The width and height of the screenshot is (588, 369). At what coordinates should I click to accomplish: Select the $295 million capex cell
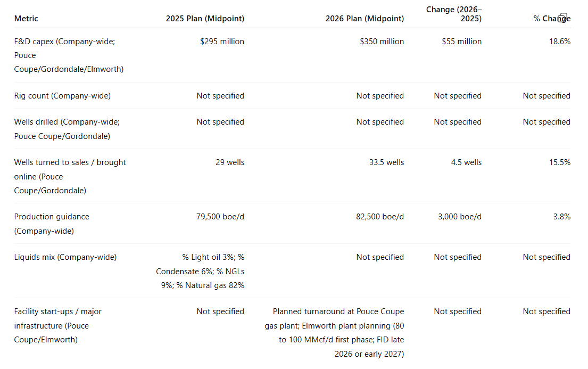pyautogui.click(x=222, y=42)
